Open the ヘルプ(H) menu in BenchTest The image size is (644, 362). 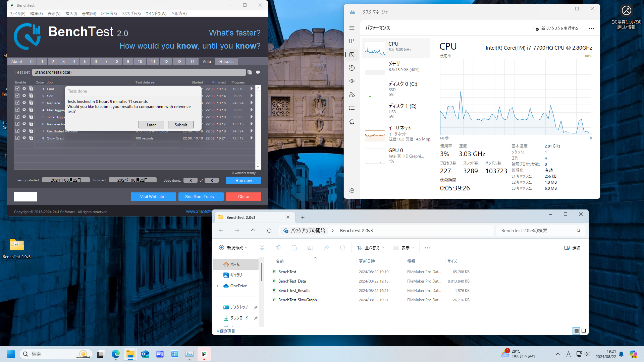(179, 14)
